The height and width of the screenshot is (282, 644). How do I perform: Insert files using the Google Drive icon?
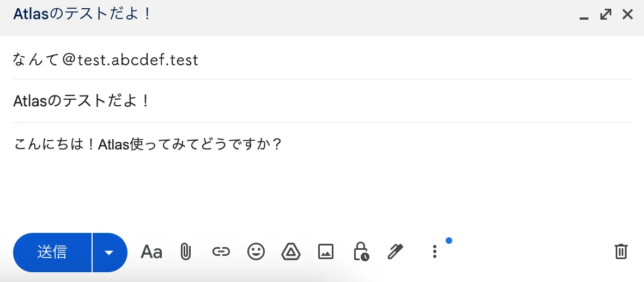coord(291,251)
